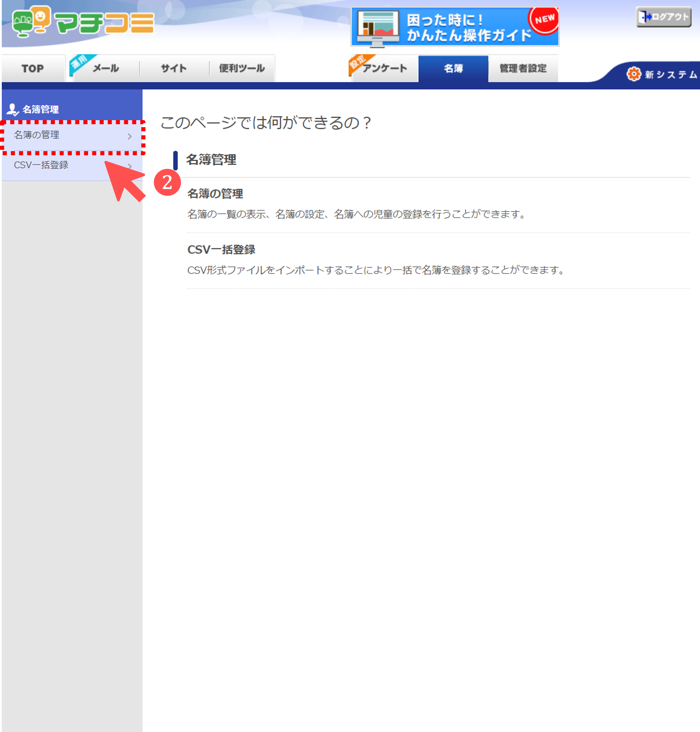Click the chevron next to 名簿の管理
The image size is (700, 732).
point(129,136)
